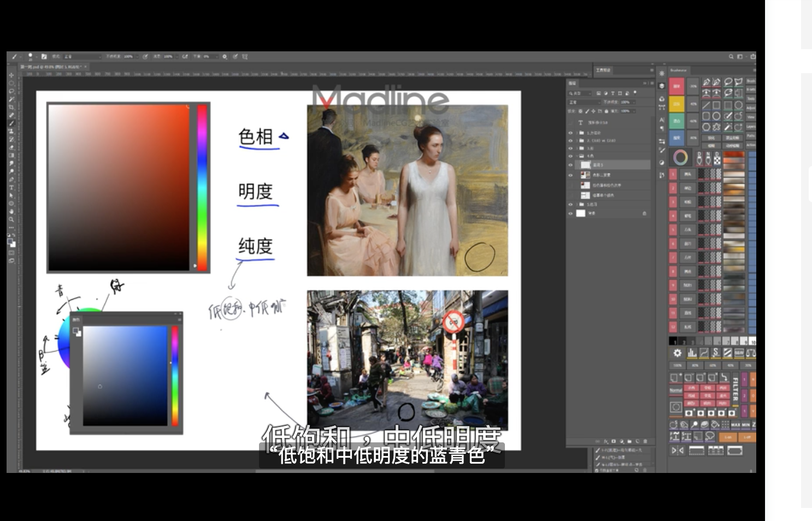Open the layer blend mode dropdown
The image size is (812, 521).
(x=585, y=103)
